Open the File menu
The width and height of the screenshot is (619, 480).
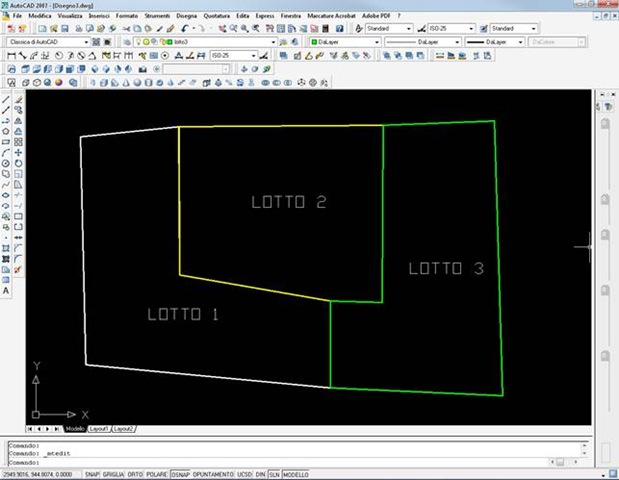17,16
